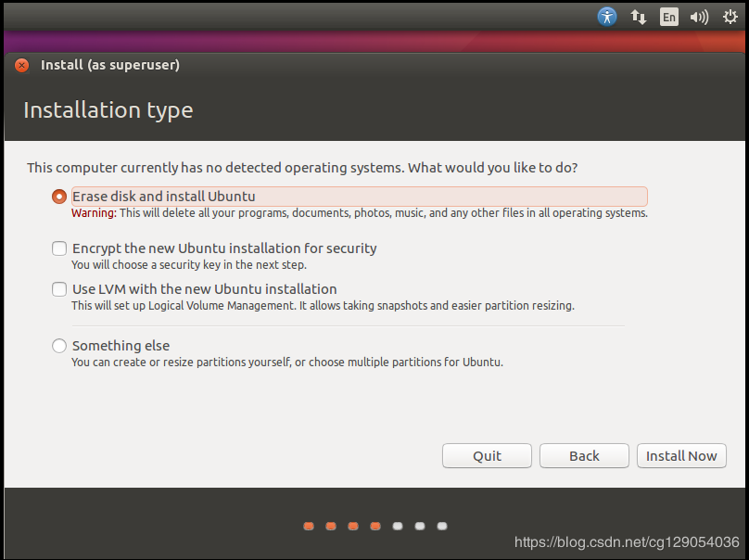Close the Install window with red button

(x=22, y=65)
